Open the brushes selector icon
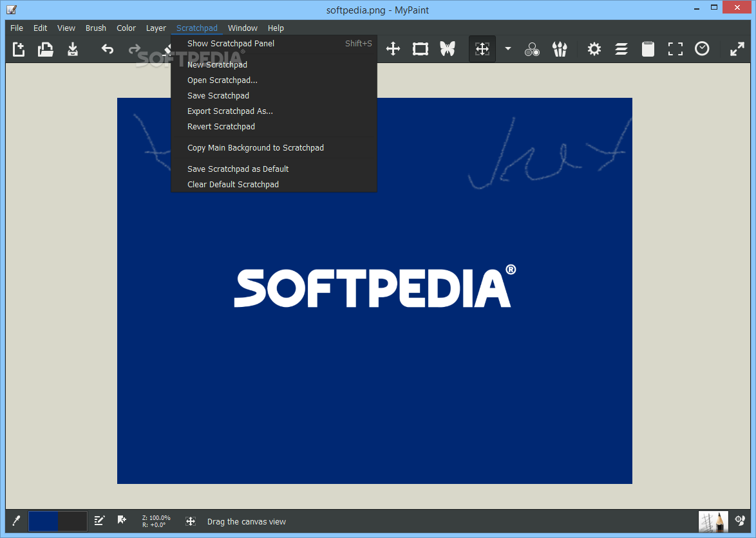This screenshot has width=756, height=538. click(560, 49)
